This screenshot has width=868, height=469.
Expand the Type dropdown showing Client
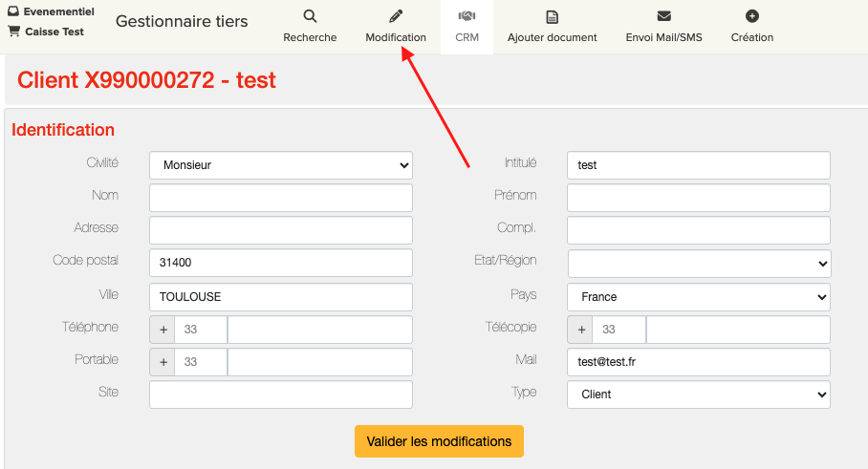[699, 394]
